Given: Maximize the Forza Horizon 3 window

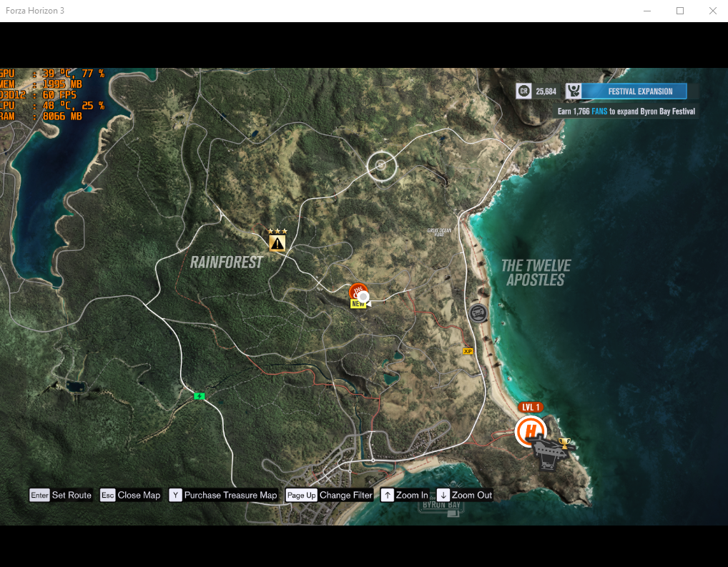Looking at the screenshot, I should [679, 11].
